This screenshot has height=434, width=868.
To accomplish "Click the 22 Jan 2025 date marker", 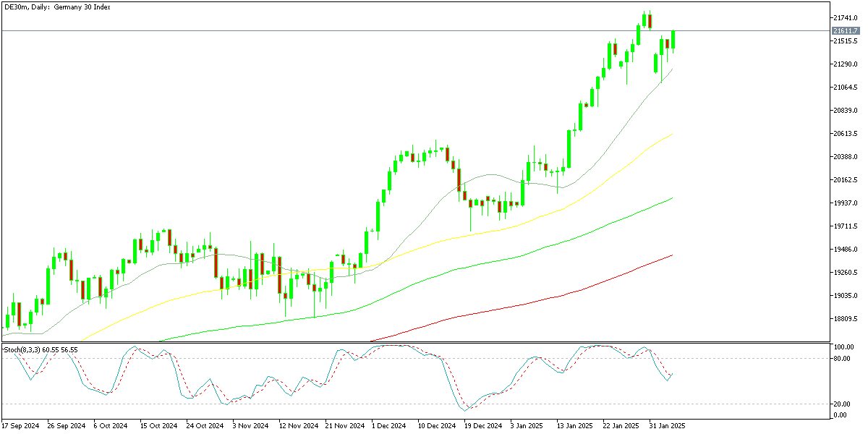I will 621,426.
